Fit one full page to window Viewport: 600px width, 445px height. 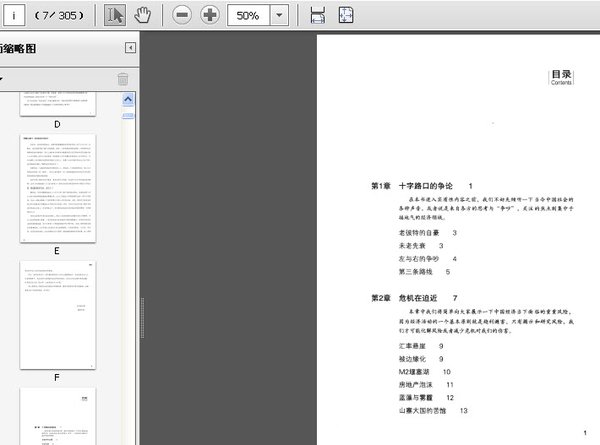[345, 15]
